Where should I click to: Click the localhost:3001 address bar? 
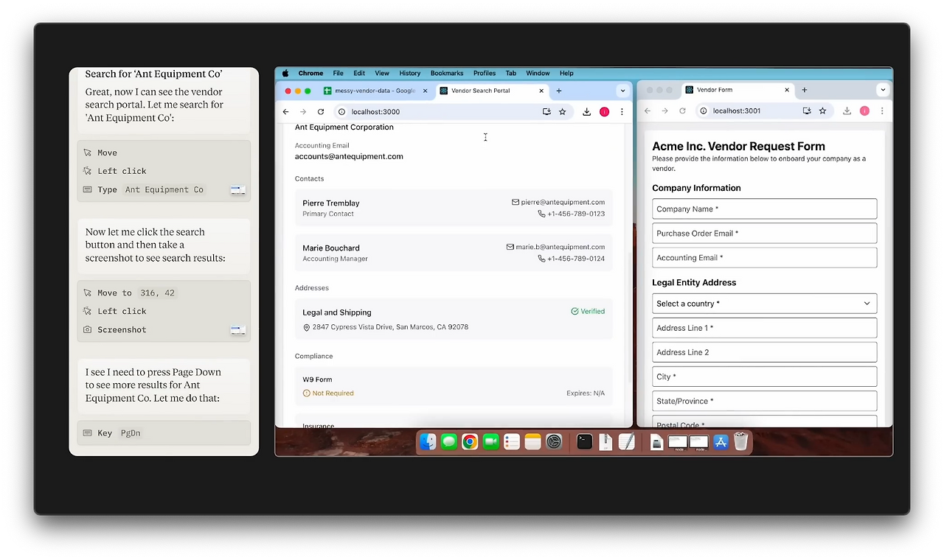[763, 111]
